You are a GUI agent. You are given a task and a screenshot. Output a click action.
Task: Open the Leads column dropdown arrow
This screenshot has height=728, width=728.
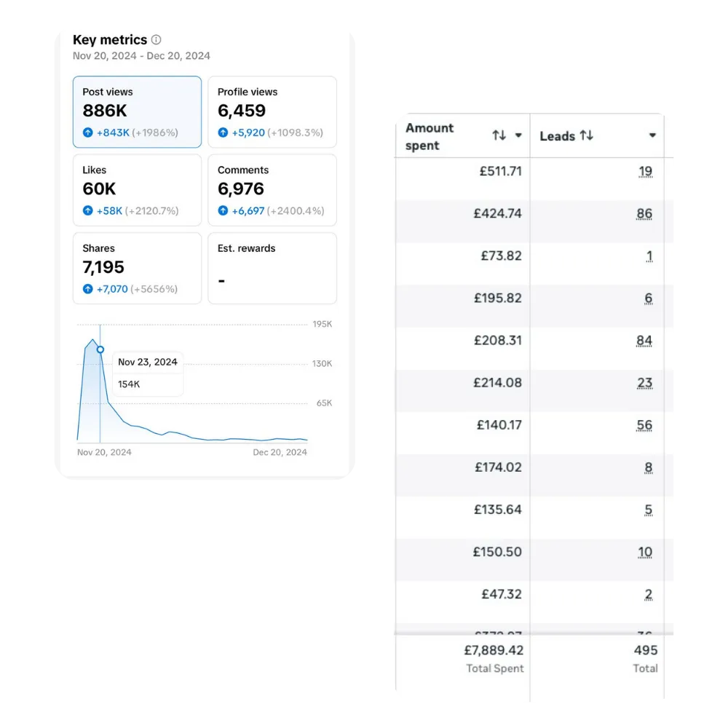coord(652,135)
